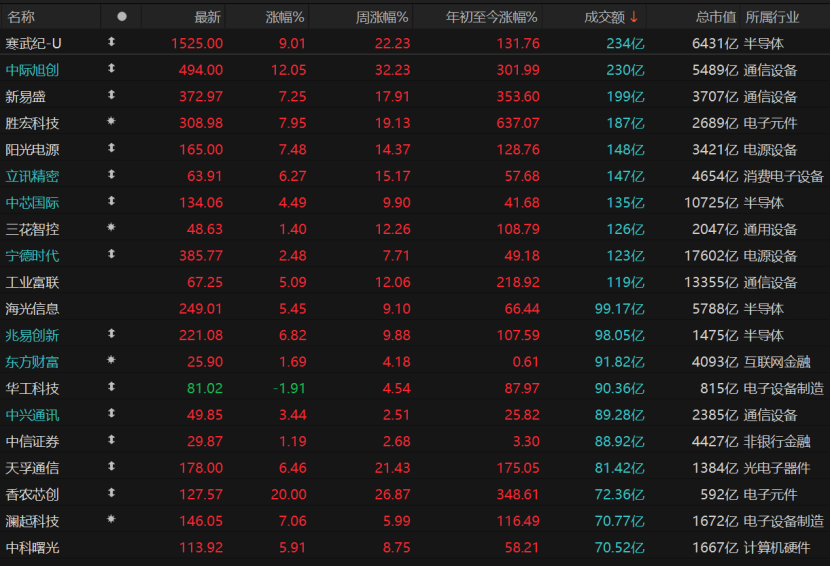Click the arrow marker icon beside 宁德时代
The image size is (831, 566).
click(111, 255)
